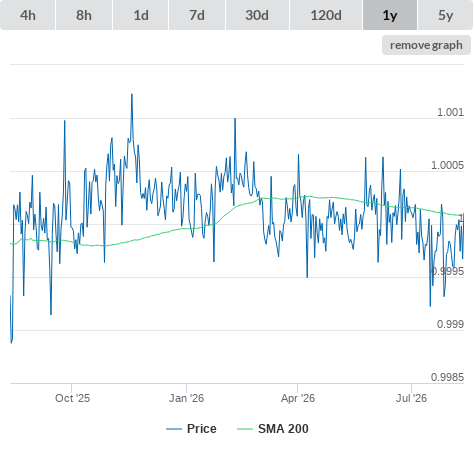View the 5y price history tab
Screen dimensions: 474x455
(x=445, y=15)
